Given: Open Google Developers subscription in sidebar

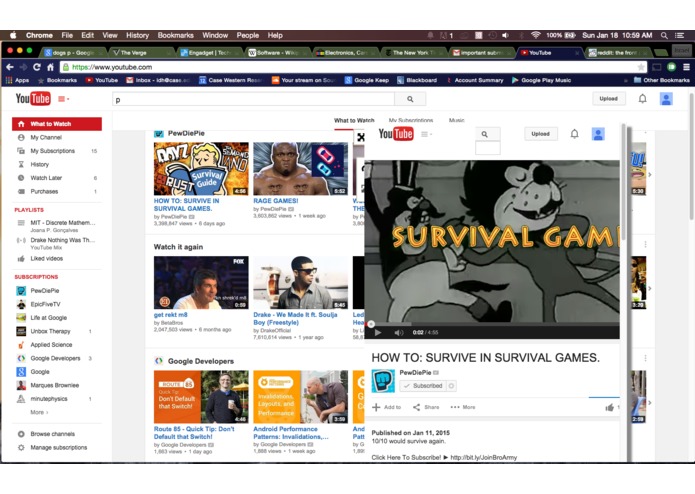Looking at the screenshot, I should tap(57, 358).
